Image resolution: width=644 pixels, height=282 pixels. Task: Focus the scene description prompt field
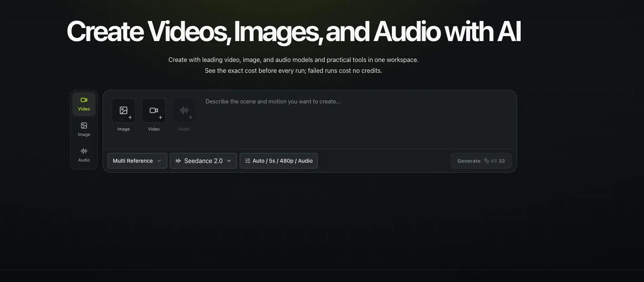358,120
